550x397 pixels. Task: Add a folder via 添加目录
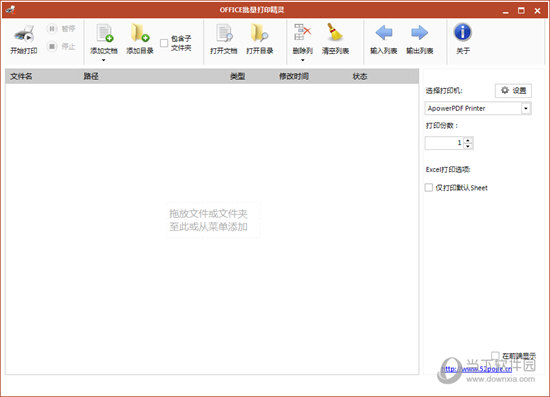[140, 39]
